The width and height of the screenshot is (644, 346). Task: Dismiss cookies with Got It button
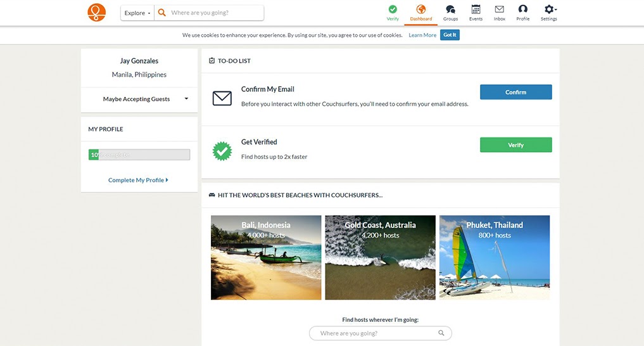(450, 35)
